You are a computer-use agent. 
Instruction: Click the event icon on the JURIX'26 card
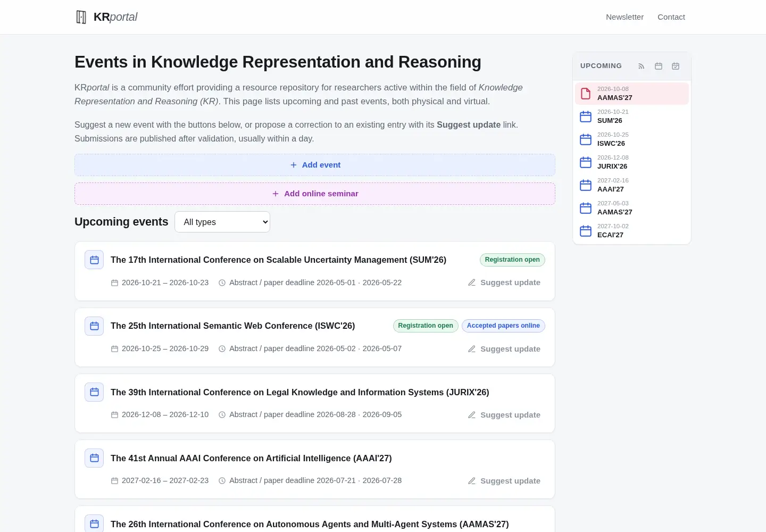point(94,392)
